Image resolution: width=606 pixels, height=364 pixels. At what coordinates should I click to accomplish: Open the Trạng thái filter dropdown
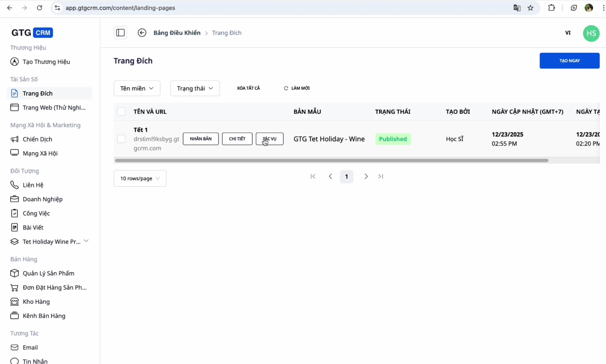click(195, 88)
